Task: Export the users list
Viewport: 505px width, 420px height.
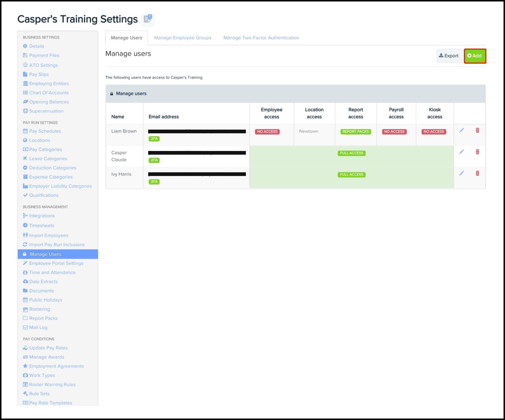Action: (x=449, y=56)
